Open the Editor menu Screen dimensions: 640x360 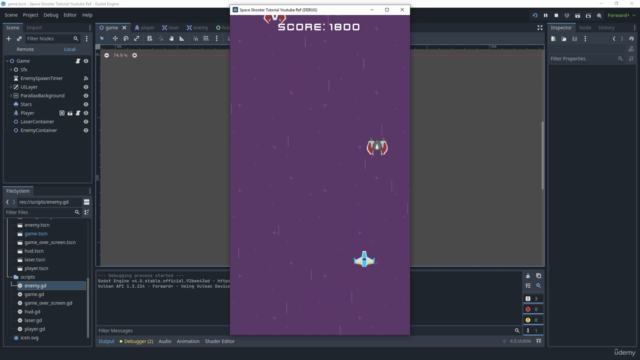70,15
